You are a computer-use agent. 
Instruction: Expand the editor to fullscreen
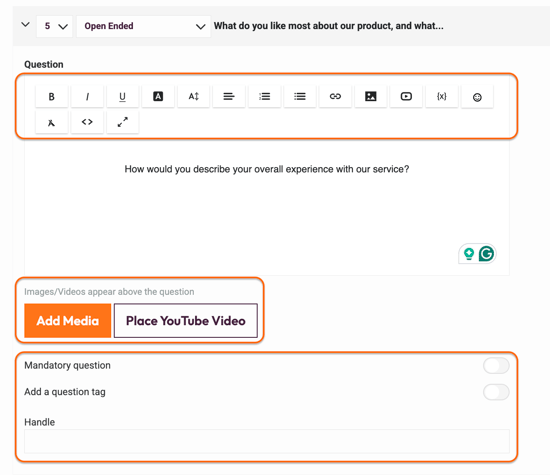point(122,122)
